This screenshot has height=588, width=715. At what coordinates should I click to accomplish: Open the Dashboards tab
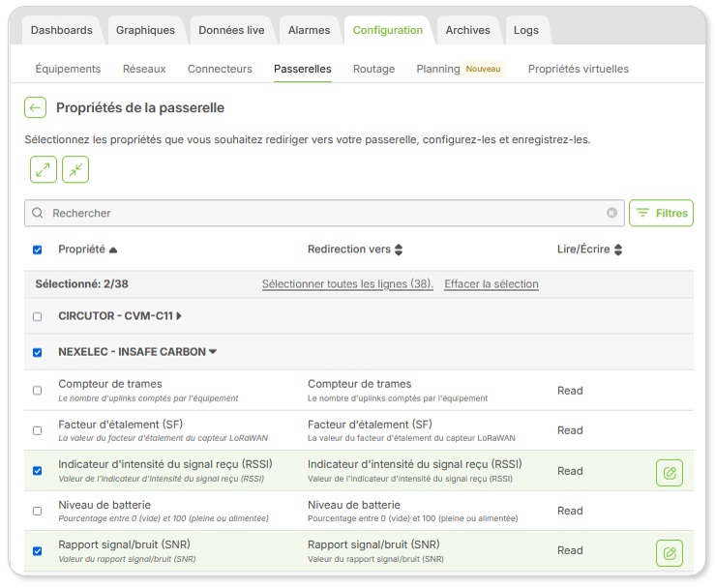(62, 30)
